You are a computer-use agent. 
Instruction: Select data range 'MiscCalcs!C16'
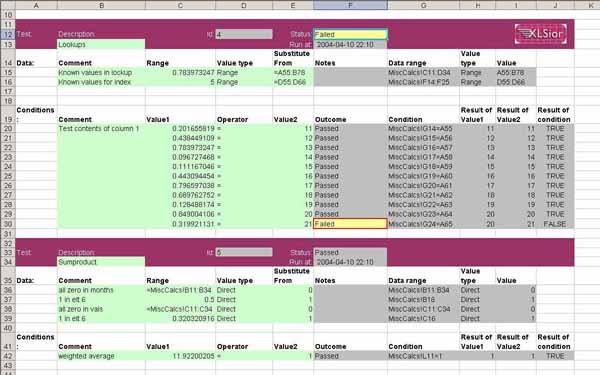(x=423, y=319)
